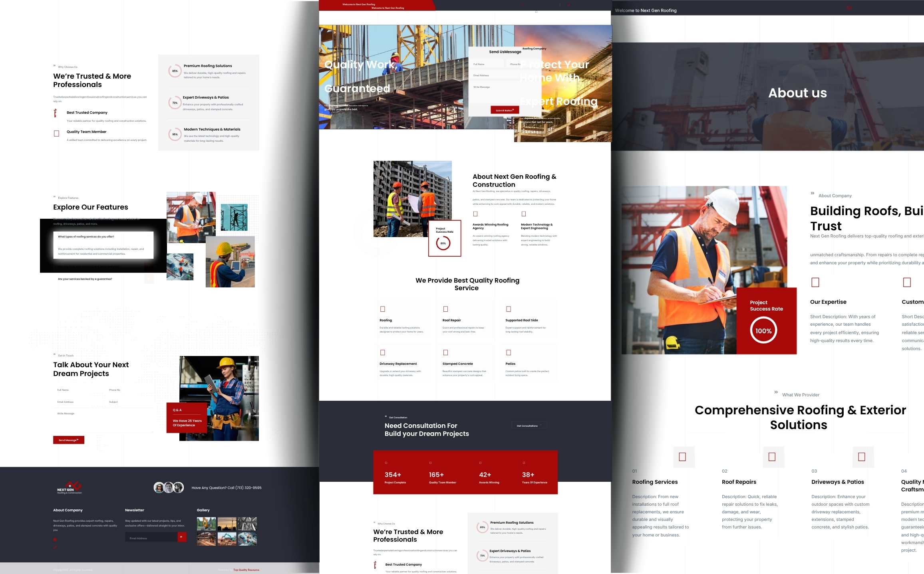Click the red email icon under About Company
The height and width of the screenshot is (574, 924).
pyautogui.click(x=55, y=539)
